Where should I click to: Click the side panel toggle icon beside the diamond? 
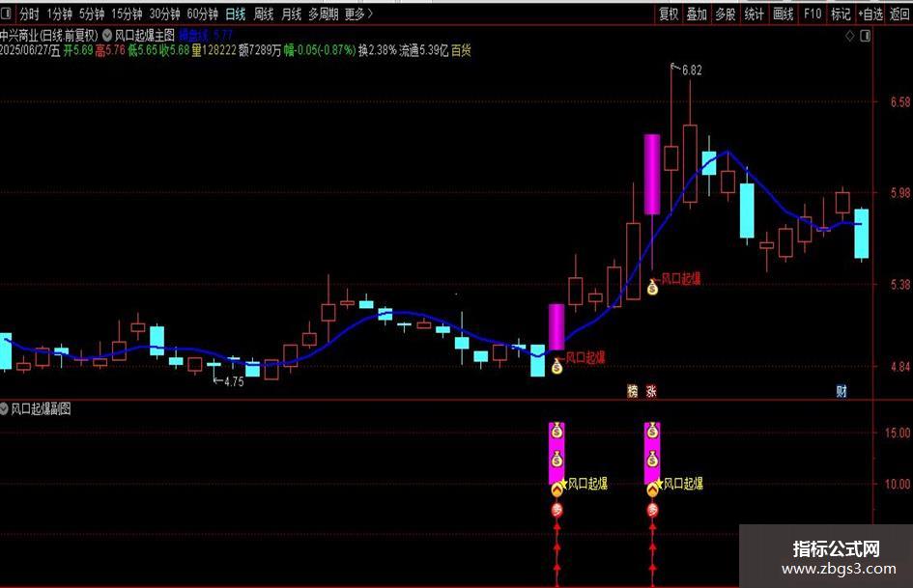(x=866, y=36)
